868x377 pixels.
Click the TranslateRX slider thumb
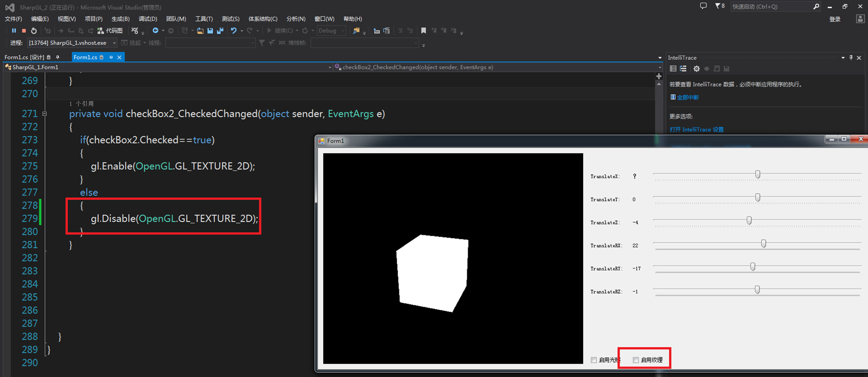pyautogui.click(x=764, y=244)
